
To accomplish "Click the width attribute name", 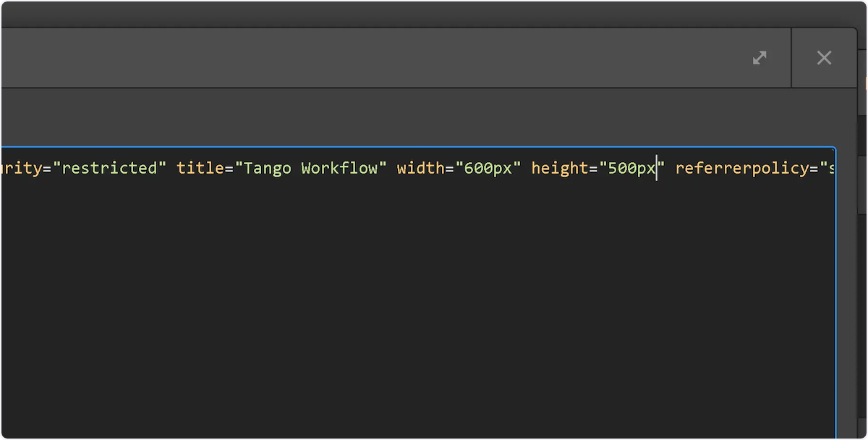I will click(421, 169).
